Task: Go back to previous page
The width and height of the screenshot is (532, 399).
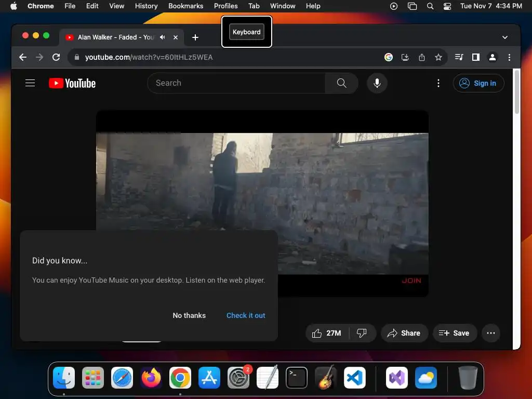Action: [x=23, y=57]
